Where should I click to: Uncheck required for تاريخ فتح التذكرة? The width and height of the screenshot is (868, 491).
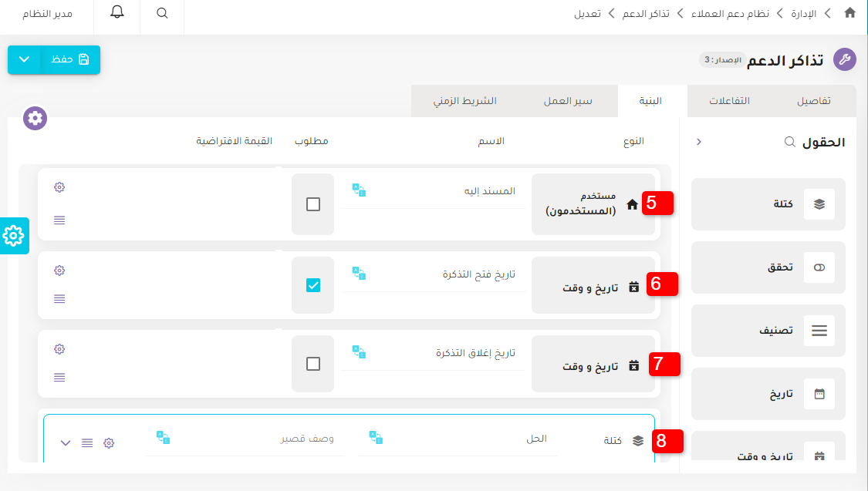click(312, 285)
